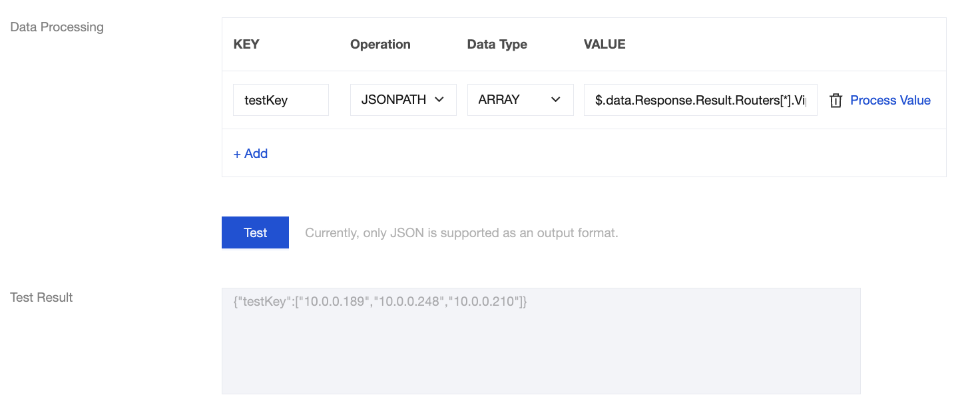
Task: Expand the ARRAY Data Type dropdown
Action: click(x=520, y=100)
